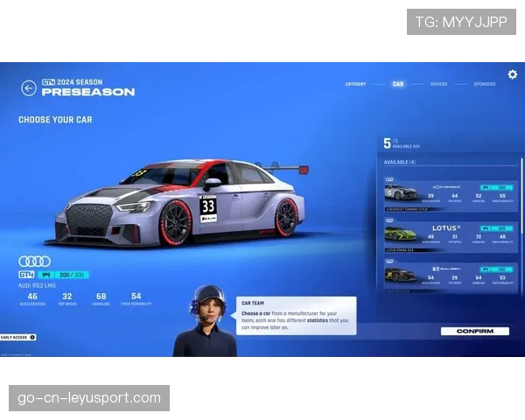The width and height of the screenshot is (525, 420).
Task: Open settings with the gear icon
Action: tap(512, 74)
